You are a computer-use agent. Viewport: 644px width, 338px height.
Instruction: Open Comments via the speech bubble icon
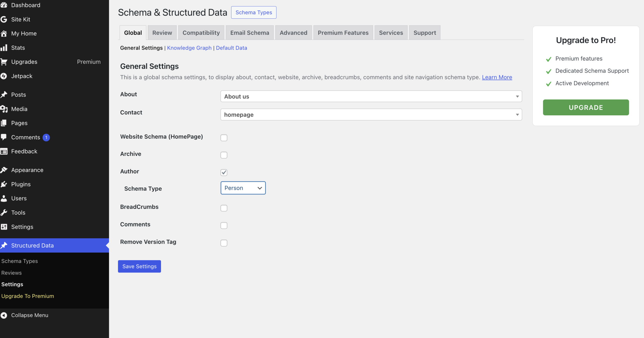[4, 137]
